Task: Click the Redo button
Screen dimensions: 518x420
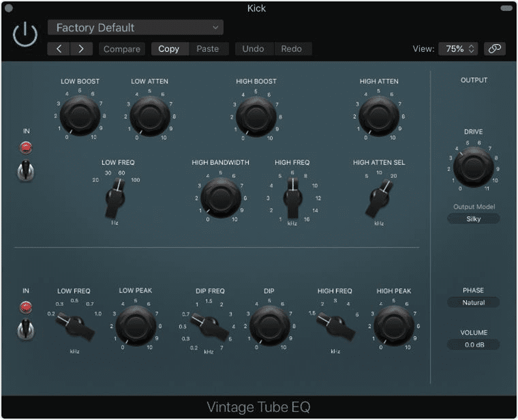Action: (292, 49)
